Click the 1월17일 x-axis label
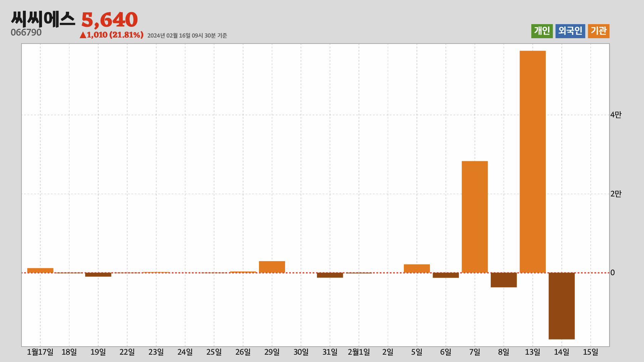644x362 pixels. (x=40, y=352)
